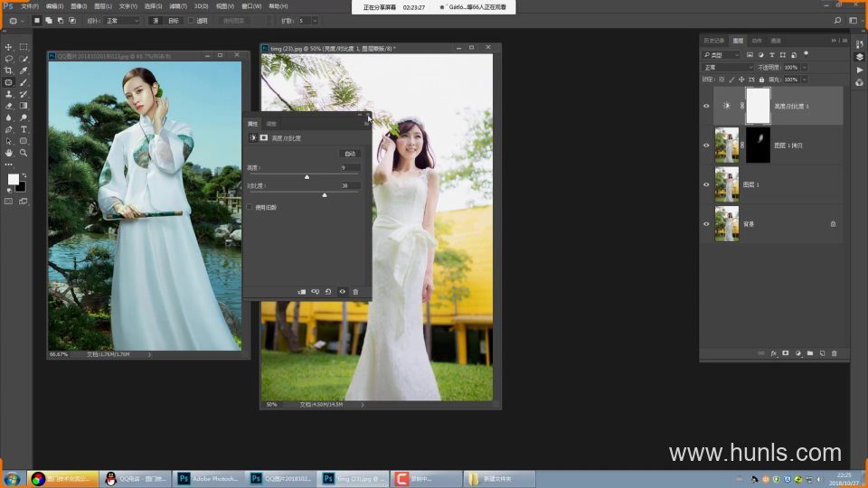Select the Zoom magnifier tool
This screenshot has width=868, height=488.
point(24,153)
